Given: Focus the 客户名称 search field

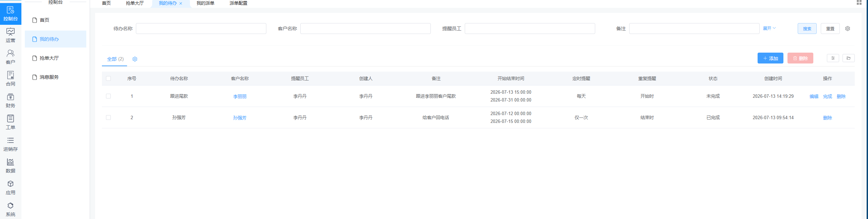Looking at the screenshot, I should pos(366,29).
